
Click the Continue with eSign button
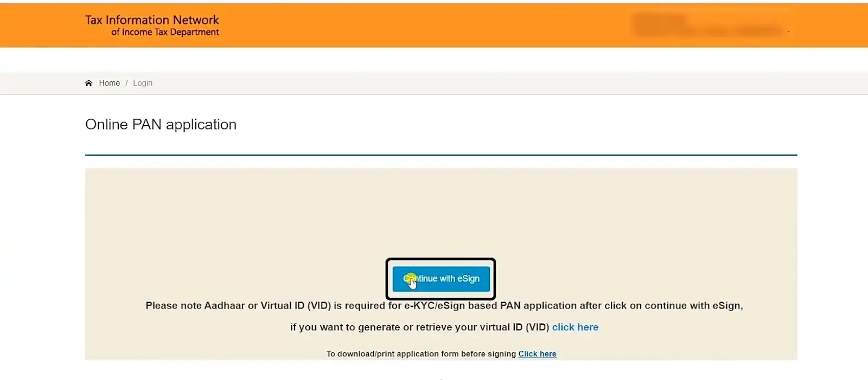[441, 279]
